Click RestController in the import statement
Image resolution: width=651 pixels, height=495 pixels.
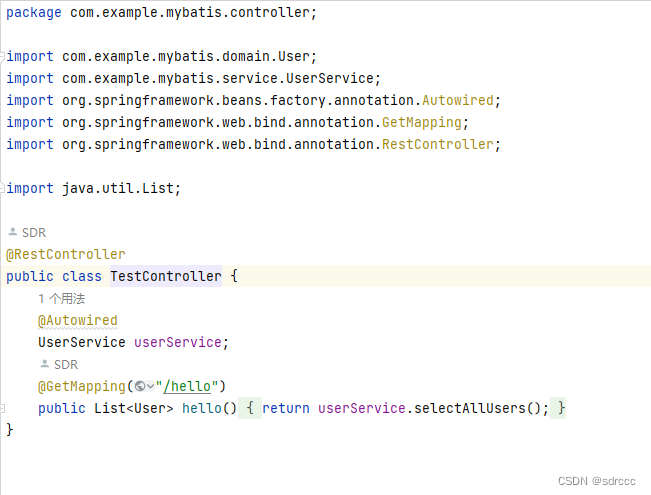pos(438,145)
